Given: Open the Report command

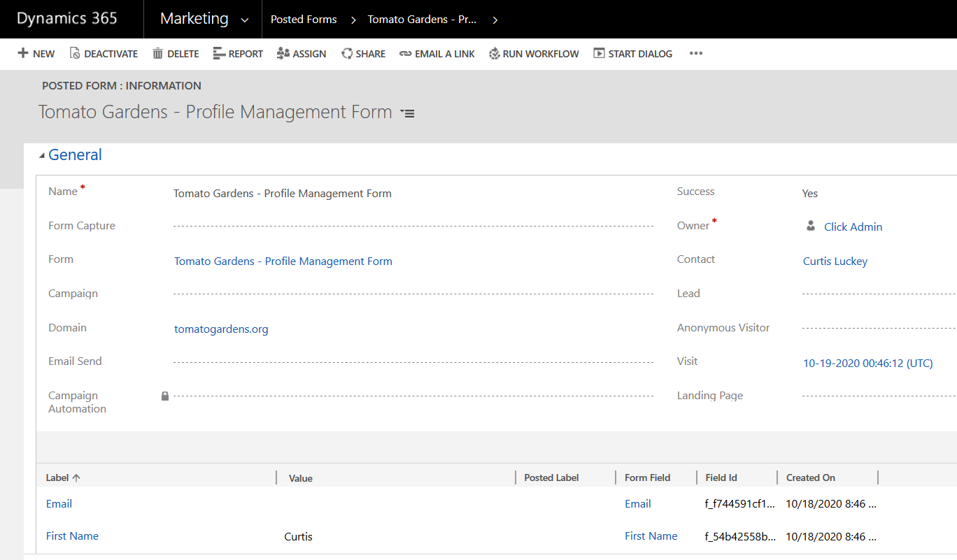Looking at the screenshot, I should (x=219, y=53).
